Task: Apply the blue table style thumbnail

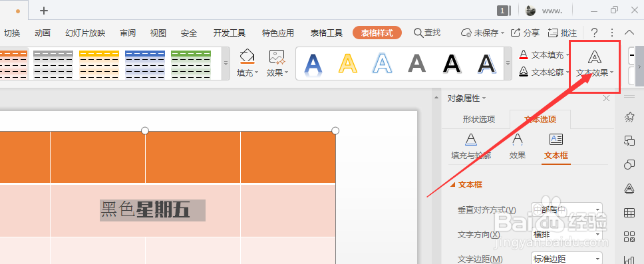Action: pyautogui.click(x=145, y=65)
